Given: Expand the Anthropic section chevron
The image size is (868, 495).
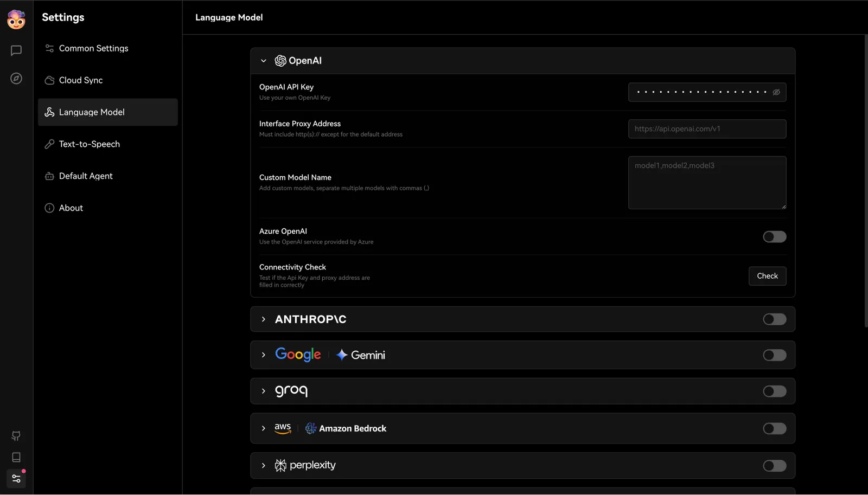Looking at the screenshot, I should click(264, 319).
